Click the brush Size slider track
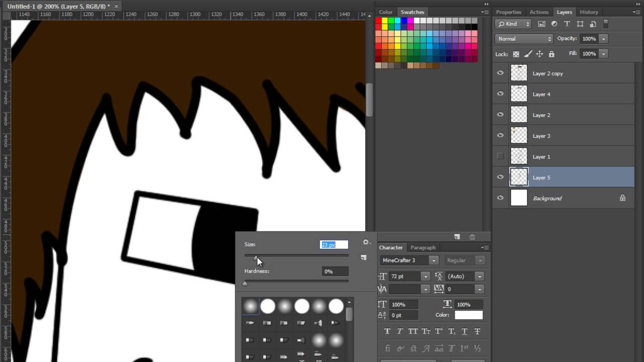This screenshot has height=362, width=644. [296, 256]
